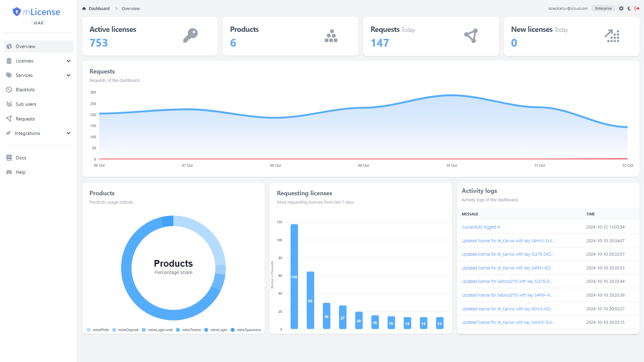Click the Dashboard breadcrumb link

(99, 9)
